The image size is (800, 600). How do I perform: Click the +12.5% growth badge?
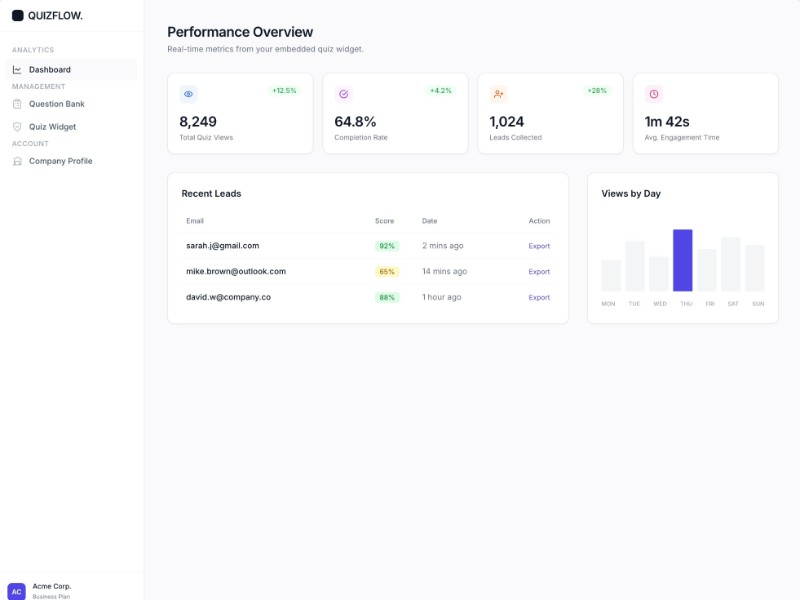tap(284, 91)
